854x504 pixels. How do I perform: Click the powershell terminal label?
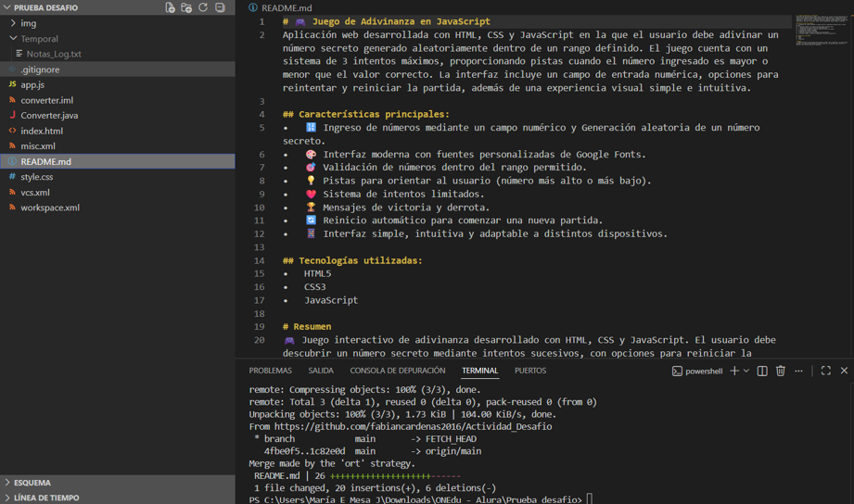coord(697,372)
